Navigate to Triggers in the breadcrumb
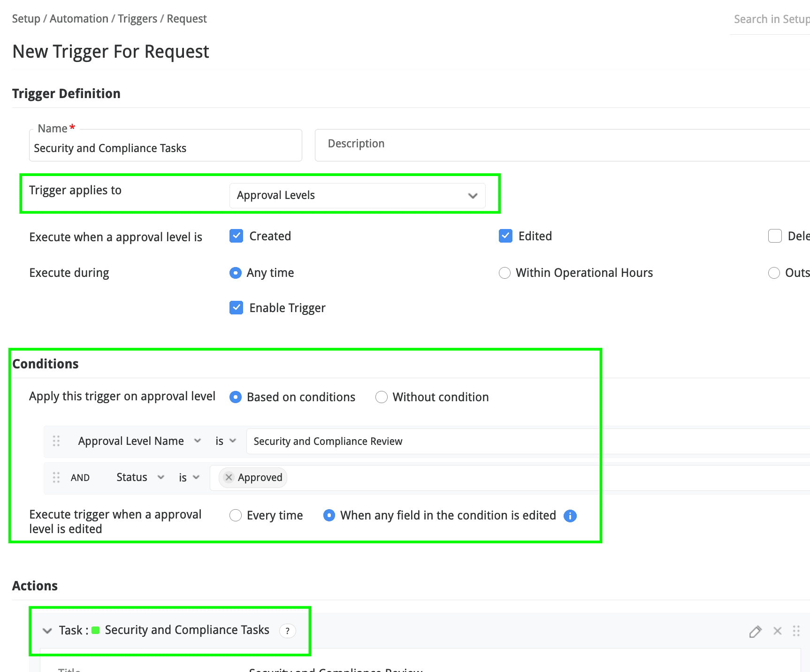The height and width of the screenshot is (672, 810). (x=137, y=19)
